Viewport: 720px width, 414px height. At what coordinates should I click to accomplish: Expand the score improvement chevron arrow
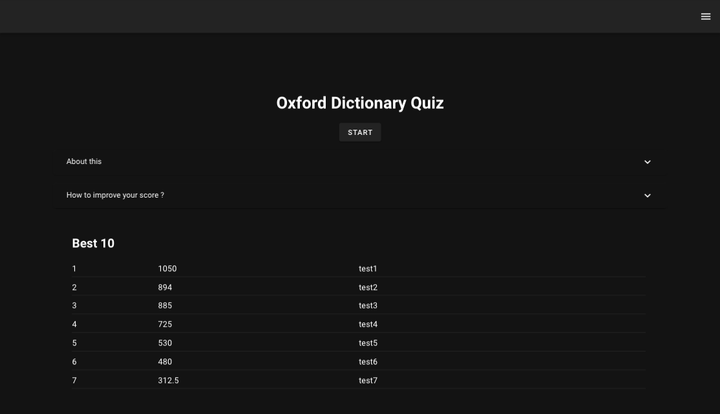[647, 196]
